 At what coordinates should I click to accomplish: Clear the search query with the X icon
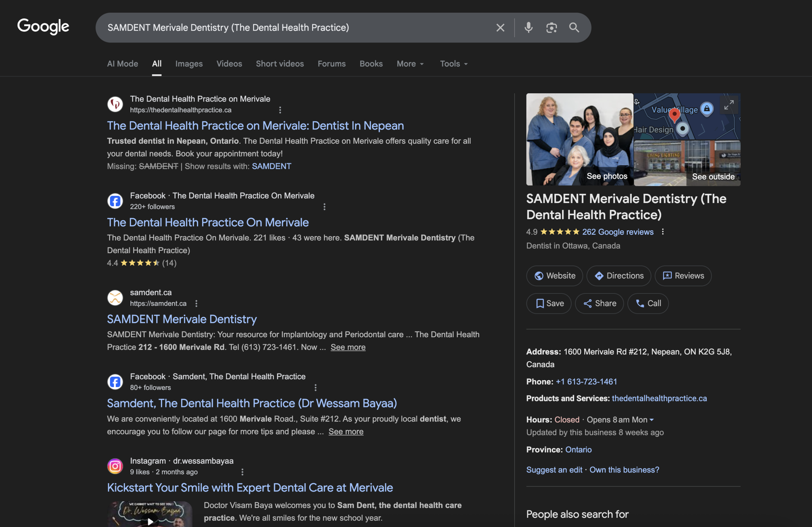[x=500, y=27]
